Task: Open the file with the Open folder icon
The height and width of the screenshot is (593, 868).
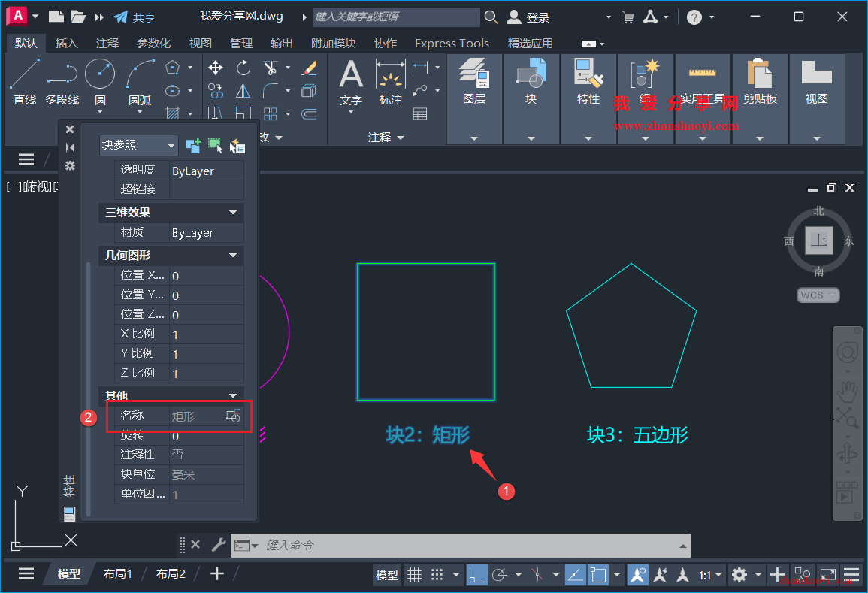Action: tap(78, 17)
